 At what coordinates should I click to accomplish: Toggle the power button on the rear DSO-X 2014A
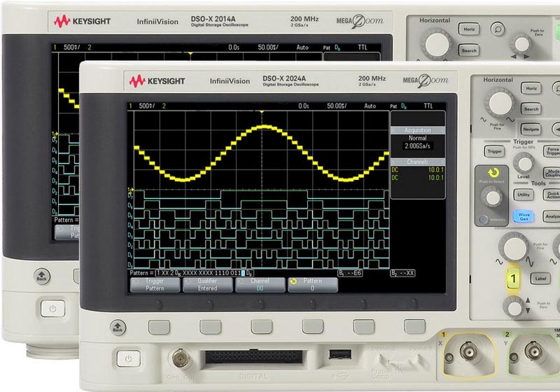click(x=53, y=309)
